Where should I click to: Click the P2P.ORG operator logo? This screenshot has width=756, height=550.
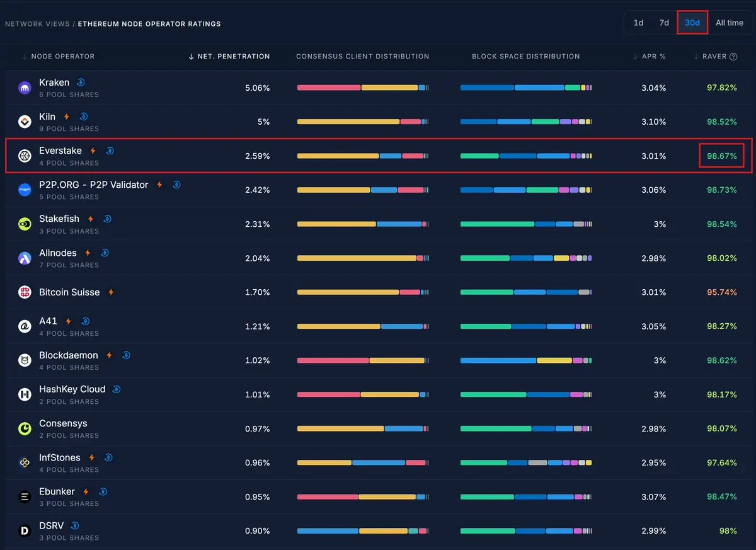coord(25,190)
